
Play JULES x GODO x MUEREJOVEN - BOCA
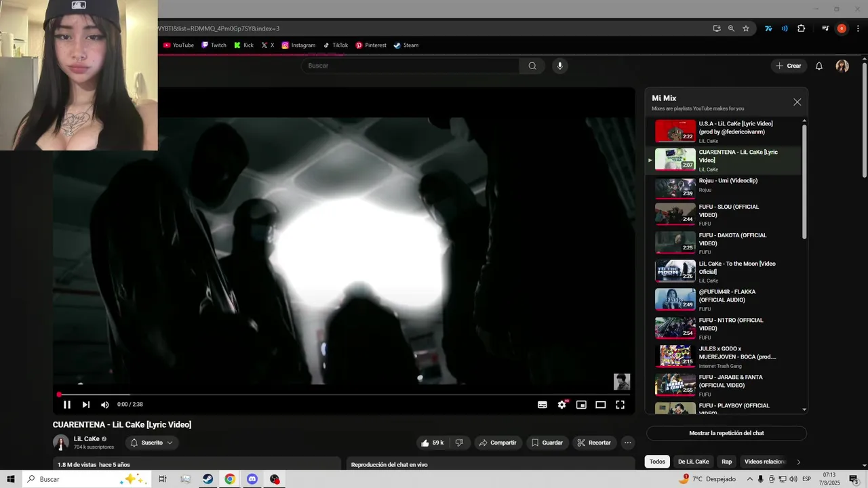click(725, 357)
